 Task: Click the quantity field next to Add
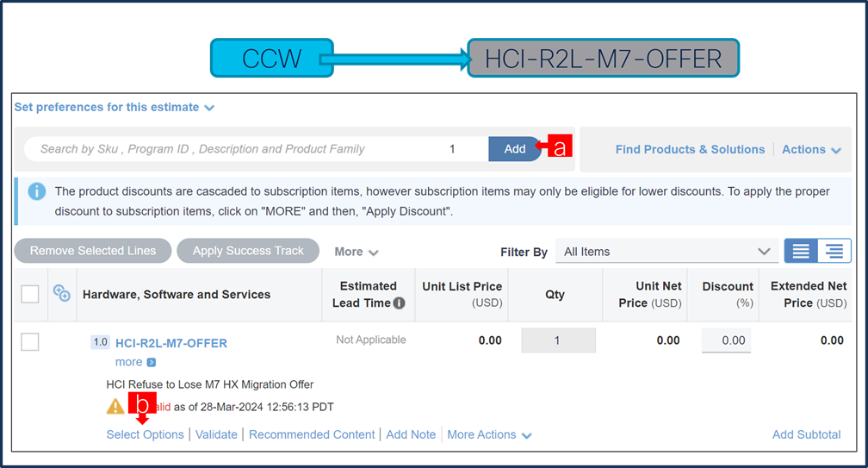pos(453,149)
